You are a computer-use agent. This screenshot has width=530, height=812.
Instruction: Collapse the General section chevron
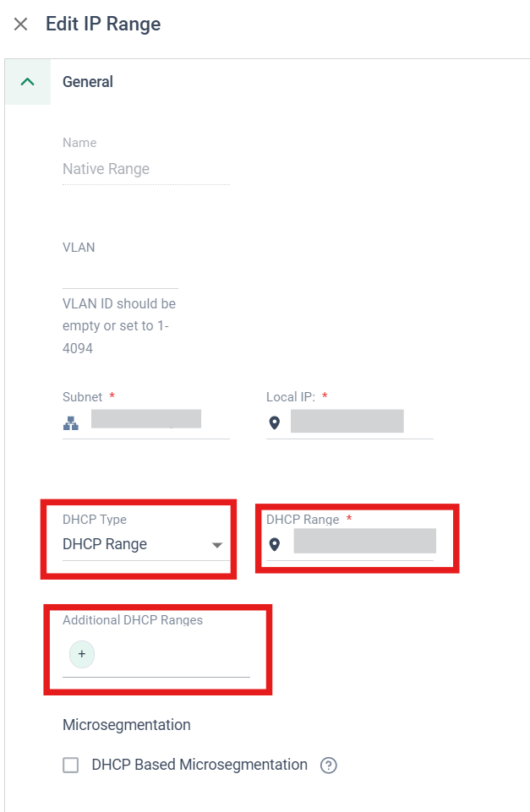[27, 82]
